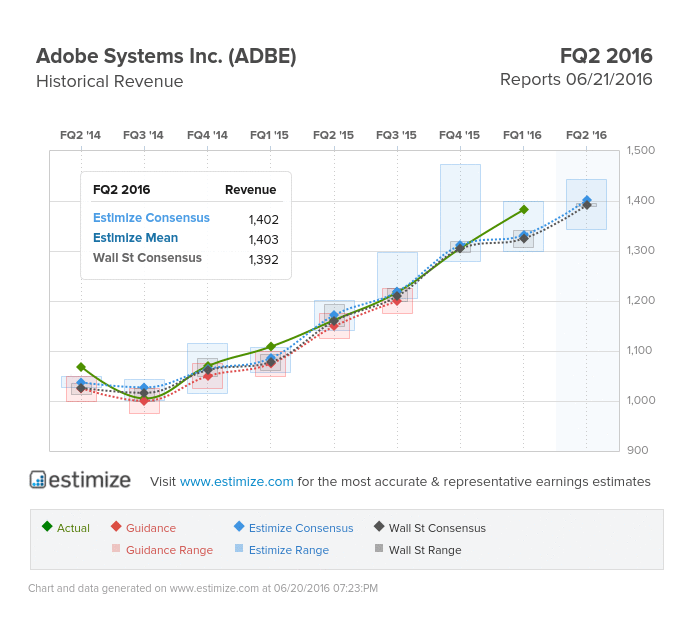Image resolution: width=685 pixels, height=620 pixels.
Task: Click the gray Wall St Consensus legend diamond
Action: click(379, 526)
